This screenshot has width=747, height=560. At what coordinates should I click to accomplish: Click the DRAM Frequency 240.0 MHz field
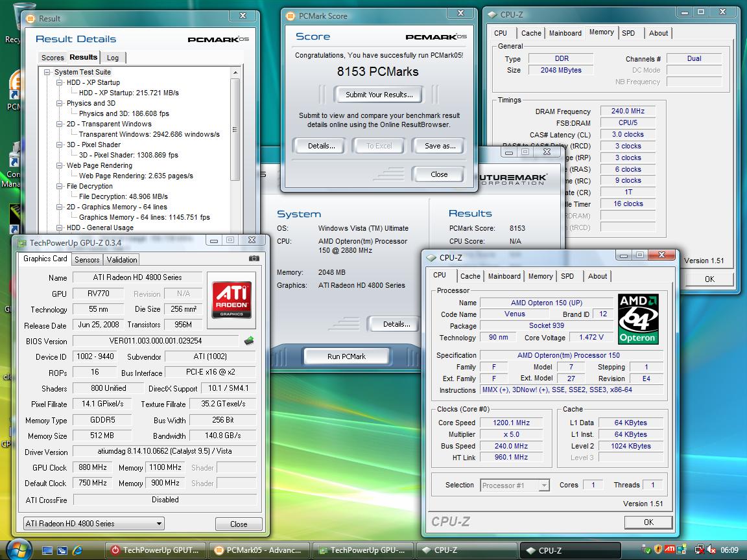(628, 111)
